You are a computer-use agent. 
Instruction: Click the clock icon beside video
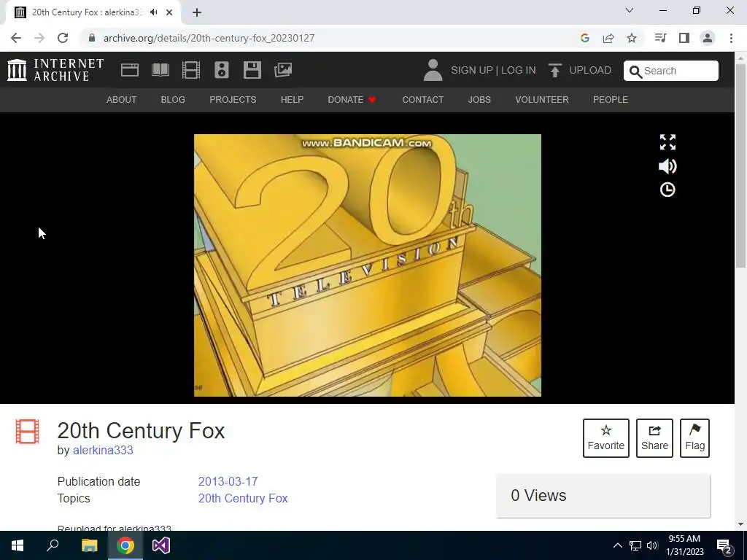tap(667, 190)
